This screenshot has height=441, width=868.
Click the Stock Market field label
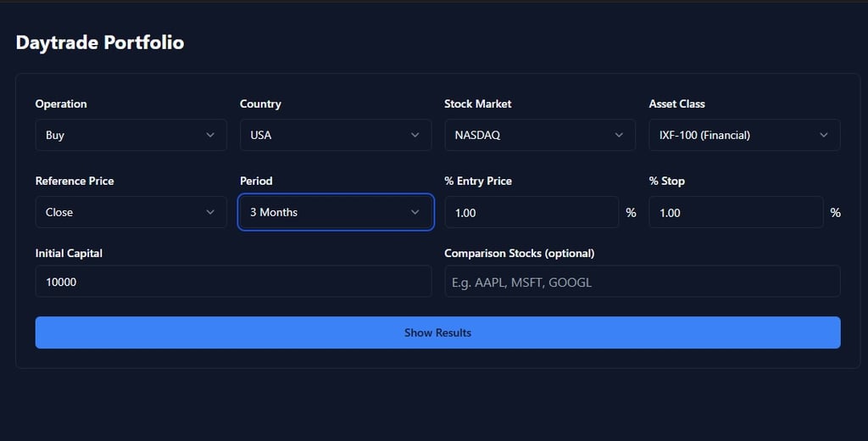478,103
